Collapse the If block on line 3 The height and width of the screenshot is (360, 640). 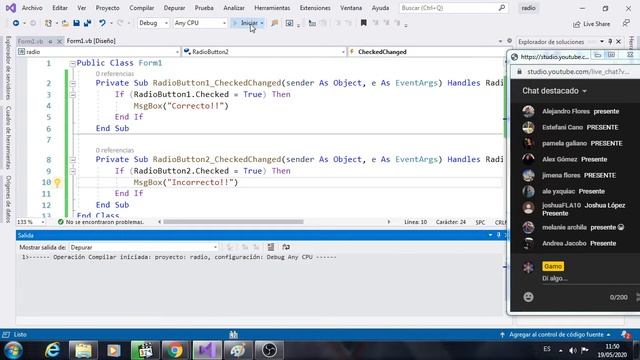pos(72,95)
